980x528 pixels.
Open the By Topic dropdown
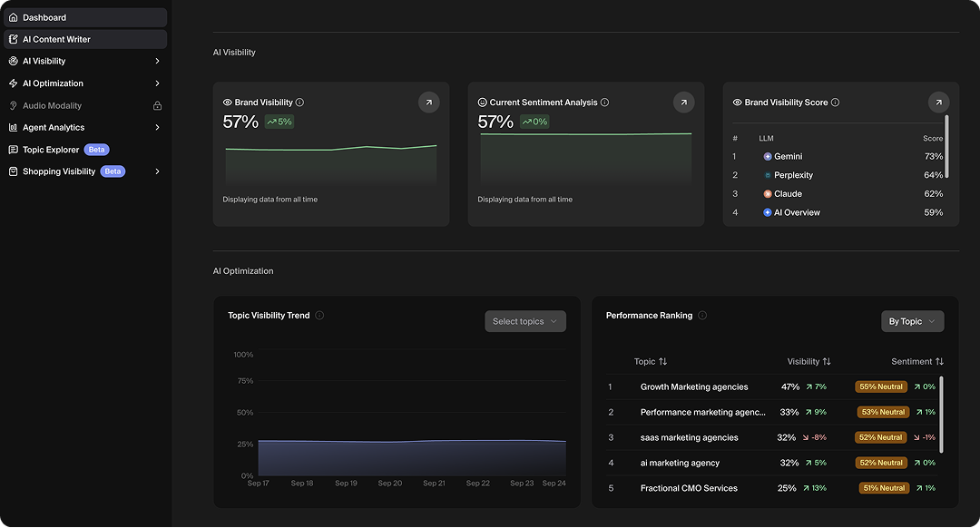(x=912, y=320)
